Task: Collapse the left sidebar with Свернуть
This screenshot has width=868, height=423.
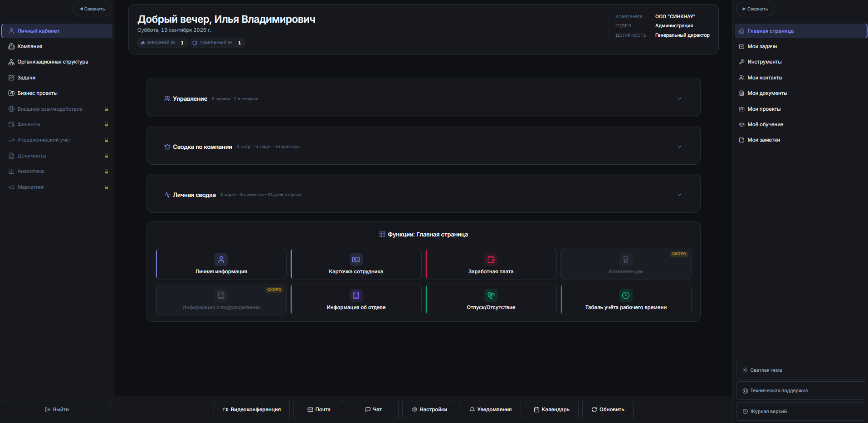Action: (92, 9)
